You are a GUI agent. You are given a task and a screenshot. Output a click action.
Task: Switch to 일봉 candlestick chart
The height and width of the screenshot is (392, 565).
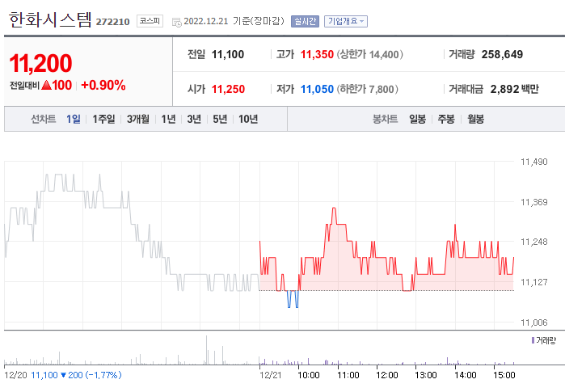click(x=417, y=119)
